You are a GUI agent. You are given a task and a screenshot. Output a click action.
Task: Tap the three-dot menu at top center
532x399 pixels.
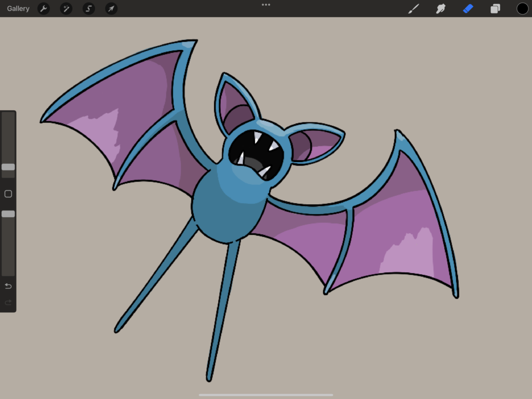(266, 5)
